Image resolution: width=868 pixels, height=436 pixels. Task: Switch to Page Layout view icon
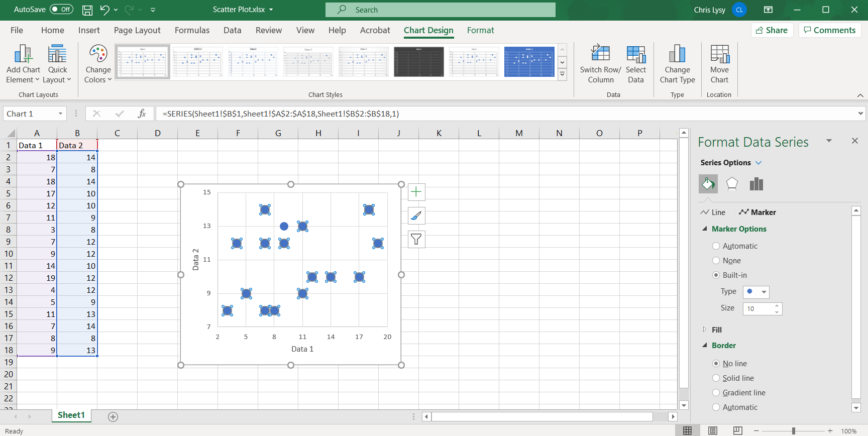click(x=713, y=430)
